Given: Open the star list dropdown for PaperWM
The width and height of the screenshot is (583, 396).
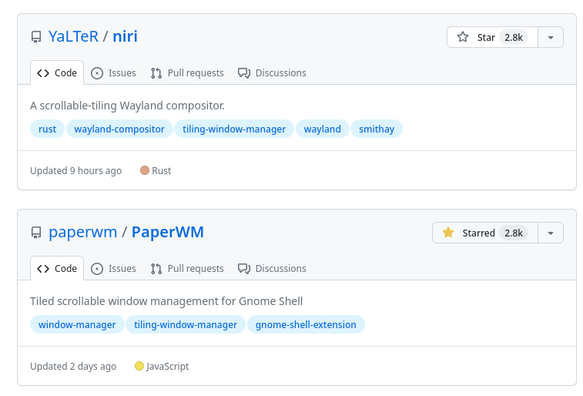Looking at the screenshot, I should pos(551,233).
